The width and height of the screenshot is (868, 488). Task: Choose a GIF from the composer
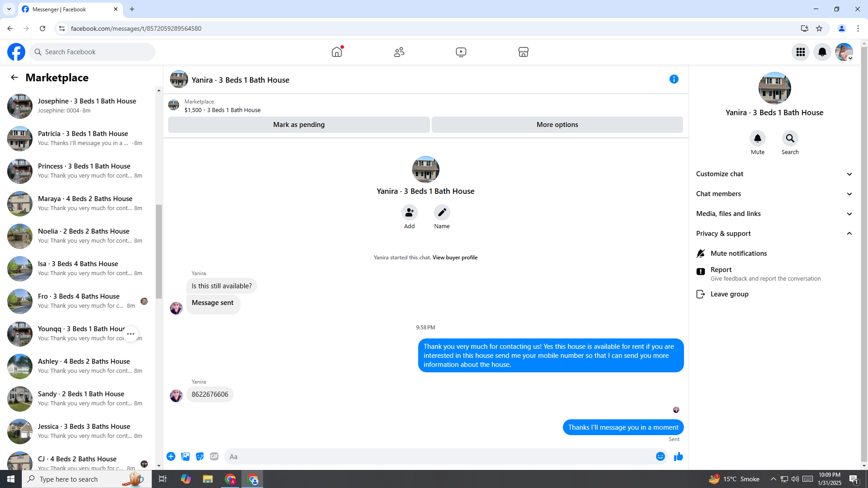[214, 456]
